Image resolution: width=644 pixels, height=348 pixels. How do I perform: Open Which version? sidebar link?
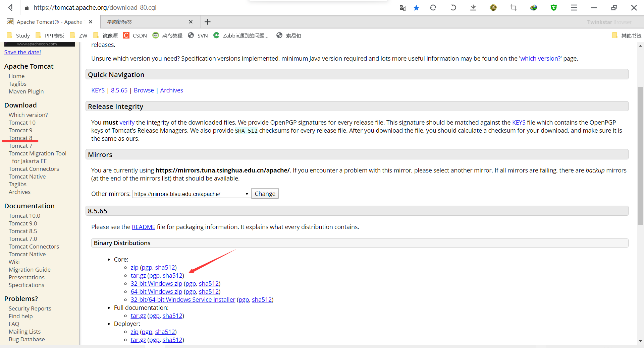(x=28, y=115)
